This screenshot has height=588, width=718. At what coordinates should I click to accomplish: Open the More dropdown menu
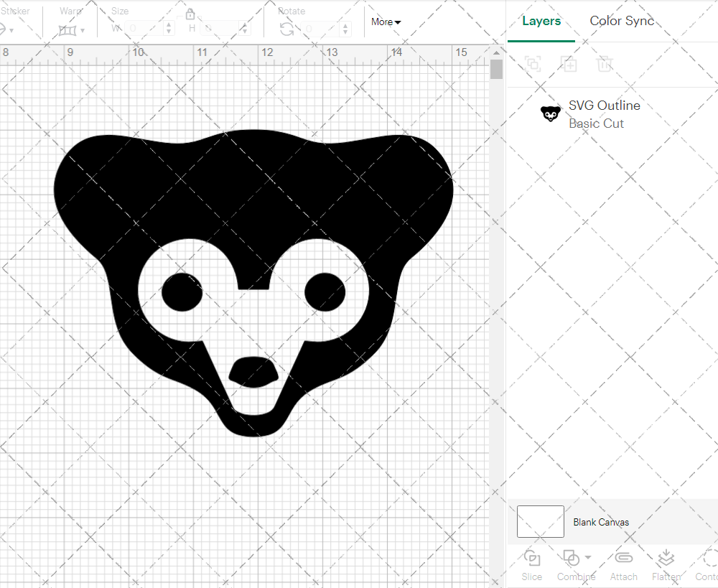[386, 22]
